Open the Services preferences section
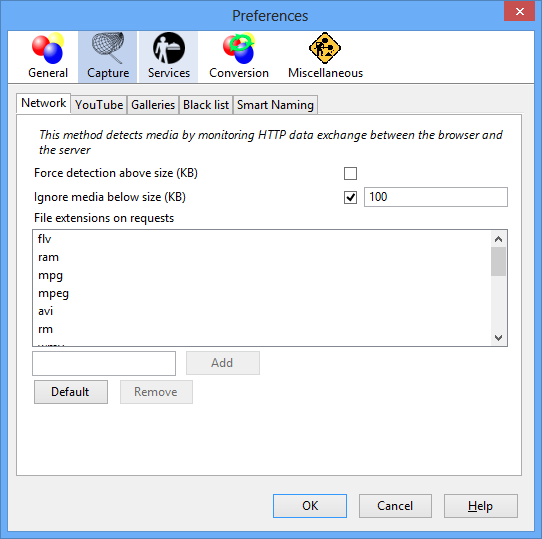This screenshot has height=539, width=542. (168, 56)
